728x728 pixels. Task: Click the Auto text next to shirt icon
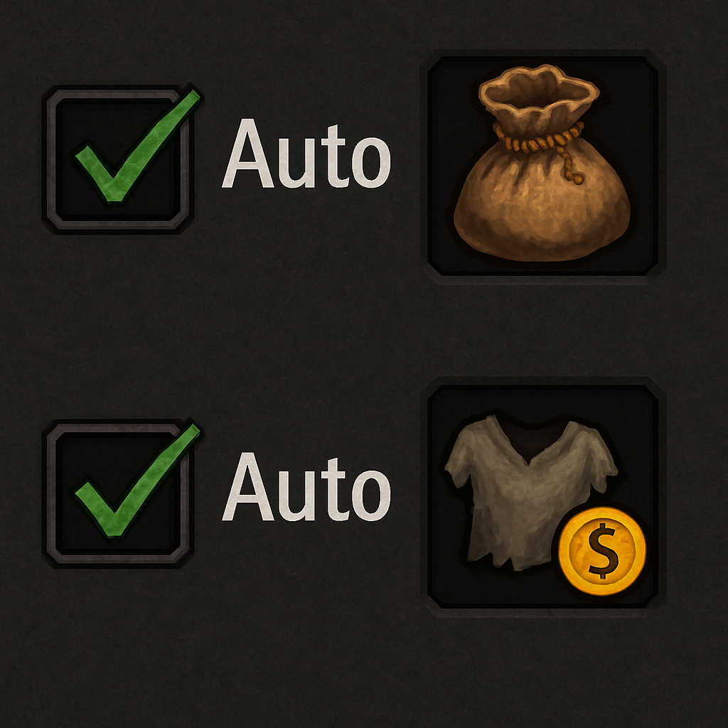(x=306, y=487)
